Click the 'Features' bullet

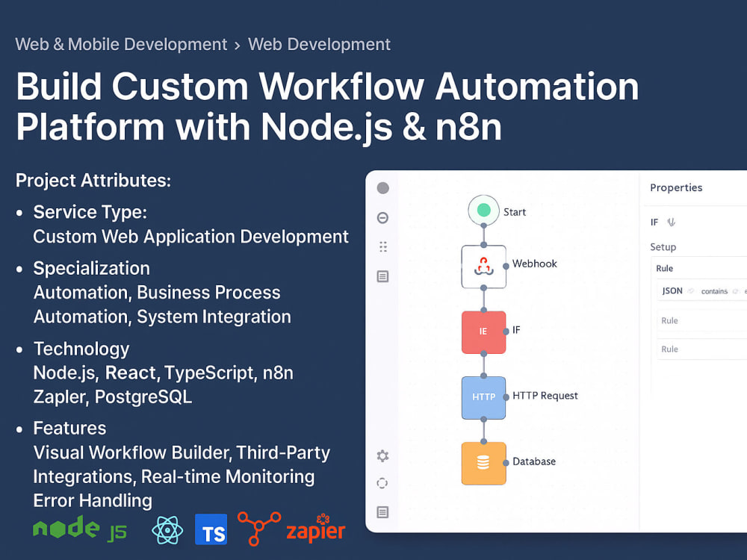[69, 428]
